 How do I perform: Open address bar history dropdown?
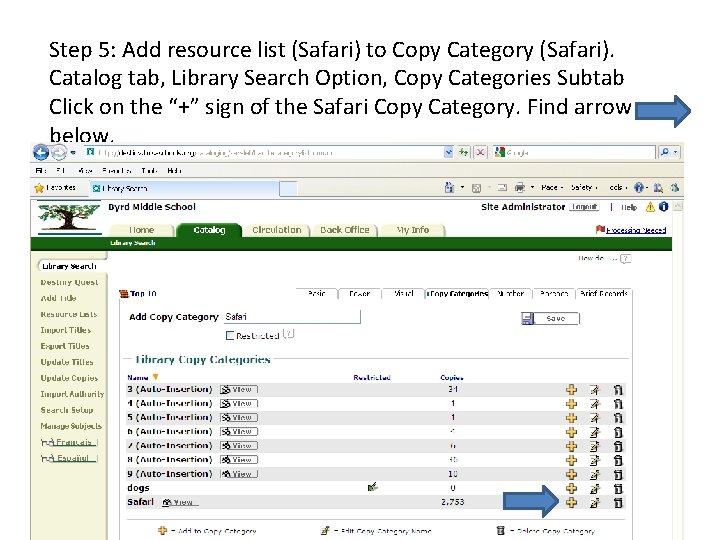(x=449, y=152)
